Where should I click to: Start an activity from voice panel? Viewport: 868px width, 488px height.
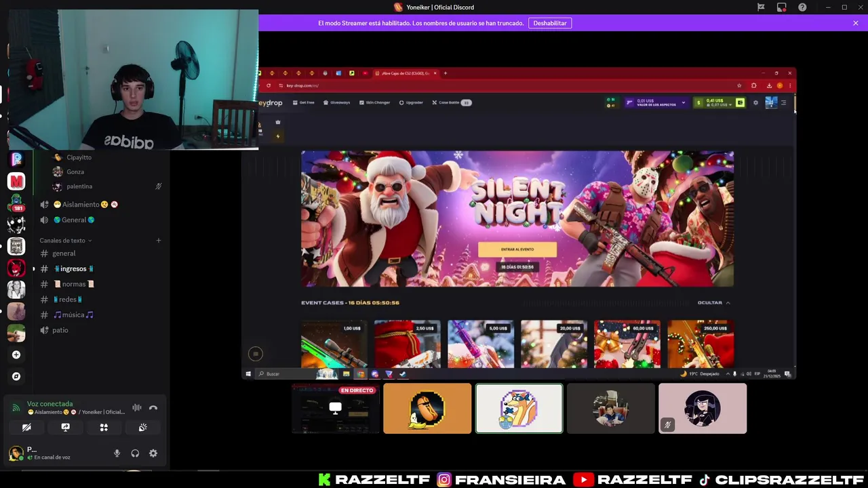pos(104,428)
